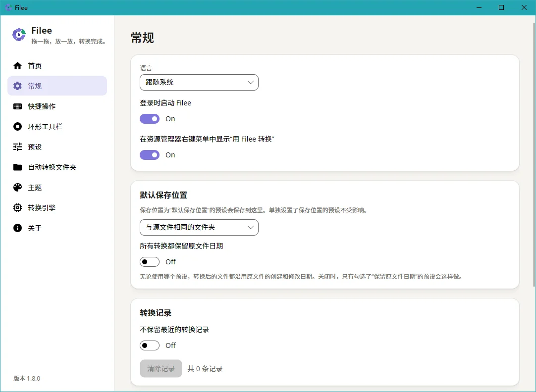Viewport: 536px width, 392px height.
Task: Go to the 首页 menu item
Action: [57, 65]
